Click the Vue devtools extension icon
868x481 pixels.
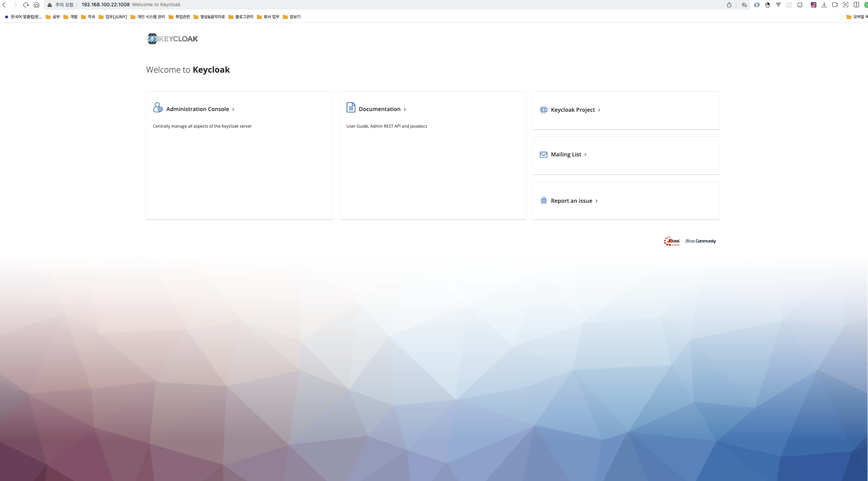pyautogui.click(x=778, y=5)
